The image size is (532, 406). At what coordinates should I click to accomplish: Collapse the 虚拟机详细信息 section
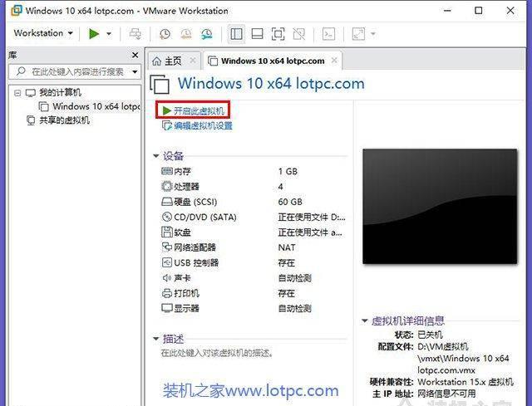coord(364,320)
